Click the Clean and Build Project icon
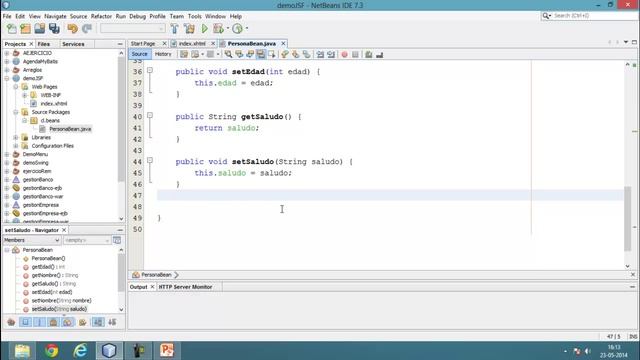This screenshot has width=640, height=360. (189, 29)
